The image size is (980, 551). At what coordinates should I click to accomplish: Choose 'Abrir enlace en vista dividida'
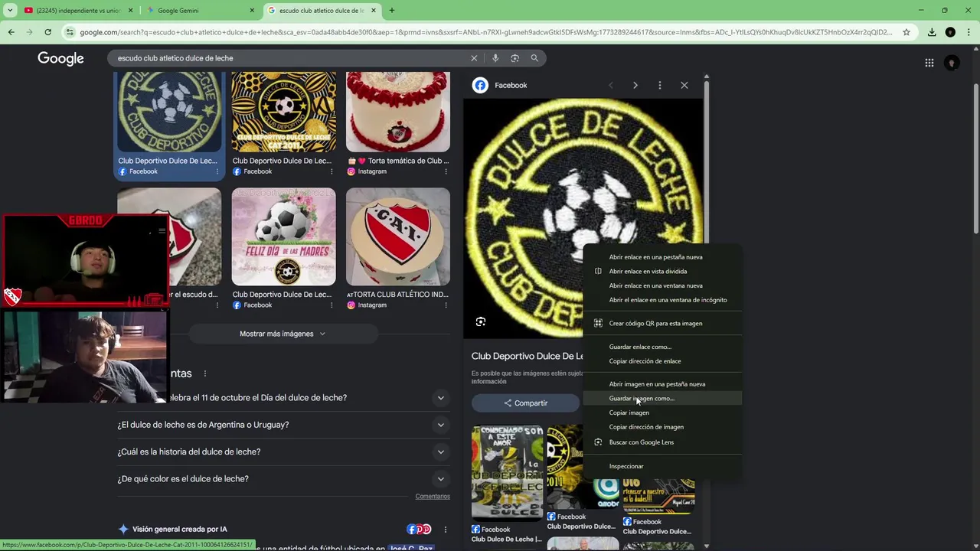click(x=663, y=271)
